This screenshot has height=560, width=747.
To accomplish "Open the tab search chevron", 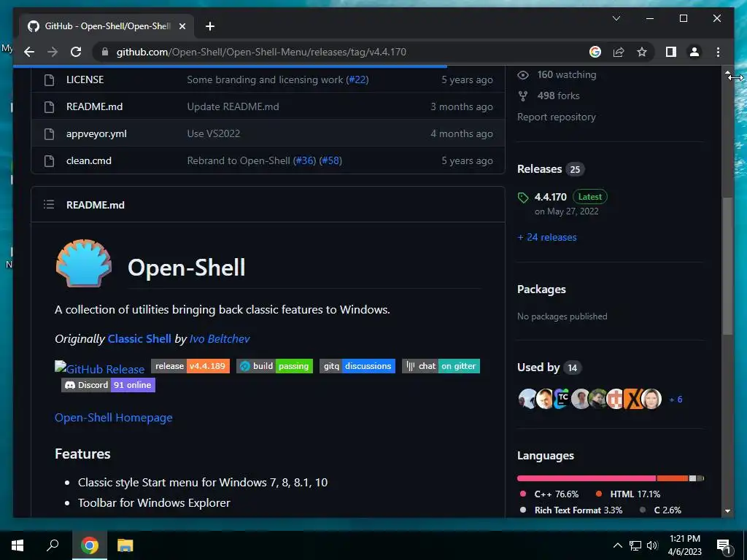I will click(616, 18).
